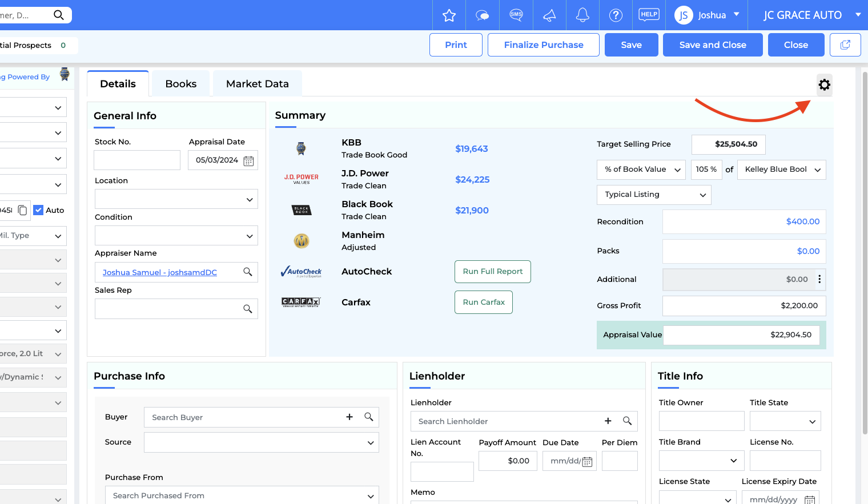Open the JC GRACE AUTO dealership menu
Viewport: 868px width, 504px height.
[x=811, y=15]
